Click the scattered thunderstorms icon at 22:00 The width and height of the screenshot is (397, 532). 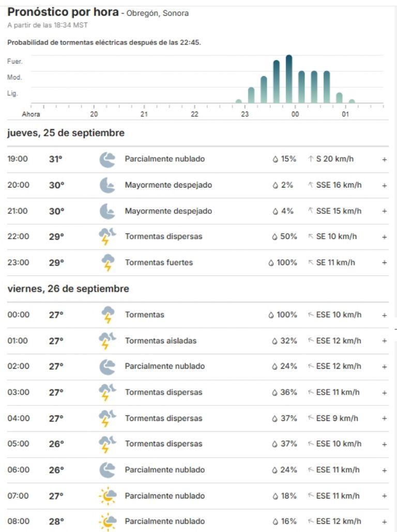click(107, 236)
